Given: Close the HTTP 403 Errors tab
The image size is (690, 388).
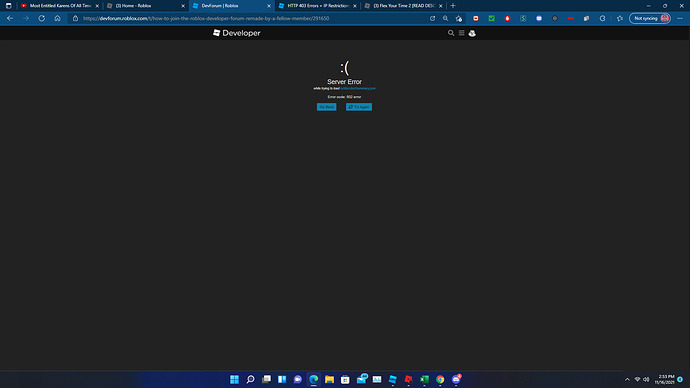Looking at the screenshot, I should [x=355, y=6].
